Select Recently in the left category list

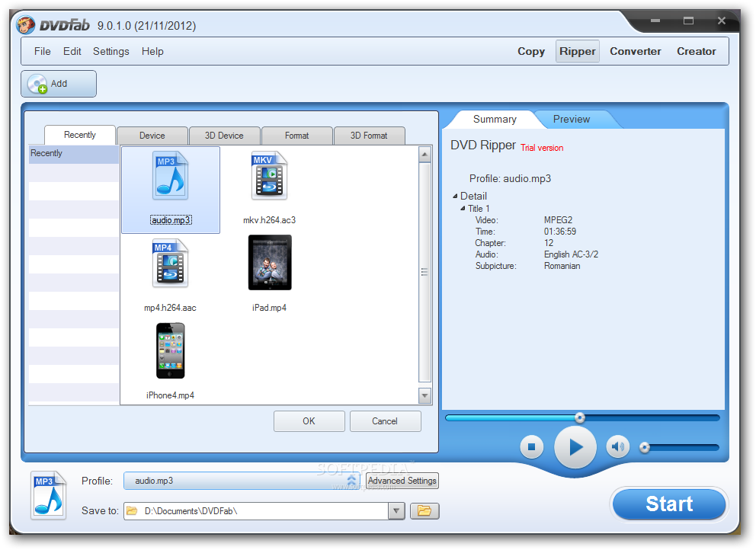(74, 154)
